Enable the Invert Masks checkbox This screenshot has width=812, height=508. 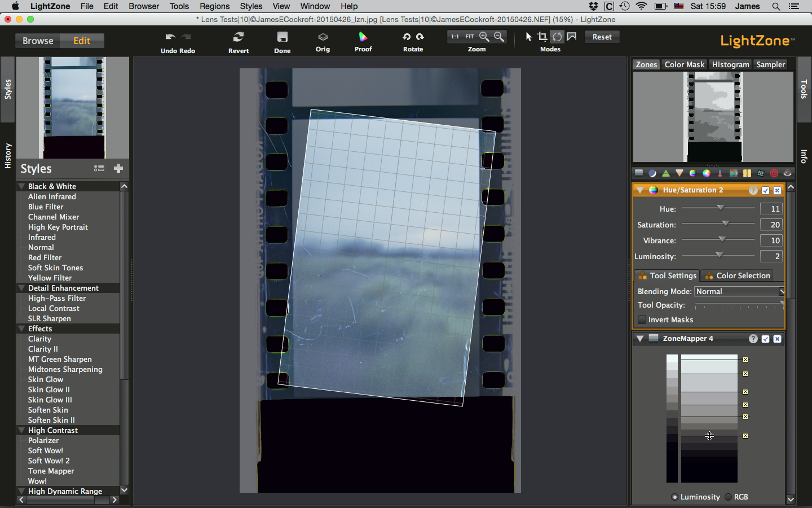[642, 319]
